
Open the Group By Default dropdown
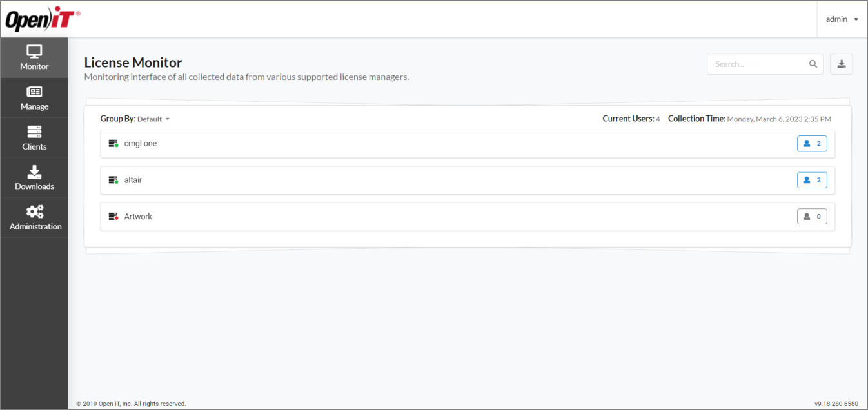click(x=153, y=119)
